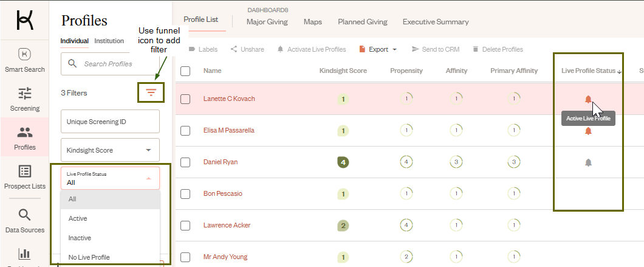Click Activate Live Profiles button
The image size is (644, 267).
(x=312, y=49)
